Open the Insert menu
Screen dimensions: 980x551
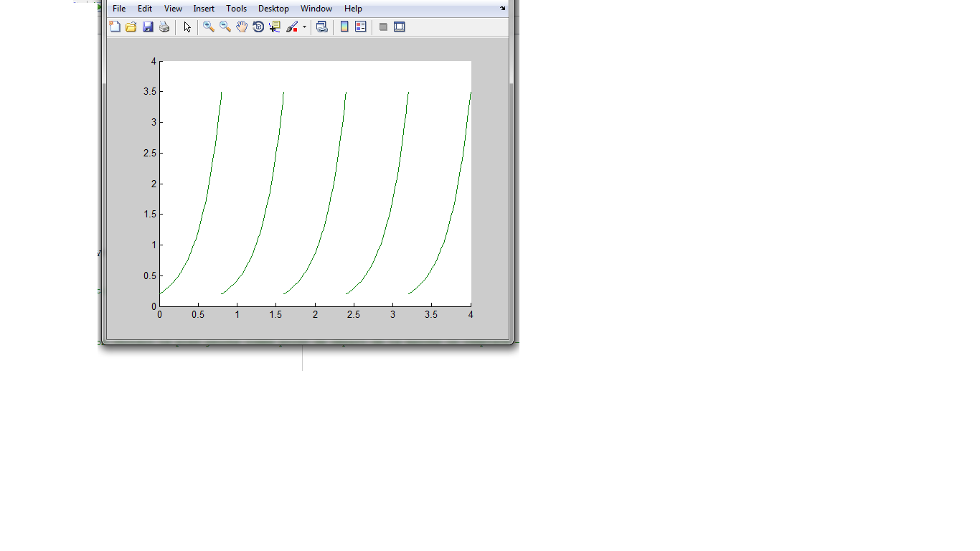[204, 9]
